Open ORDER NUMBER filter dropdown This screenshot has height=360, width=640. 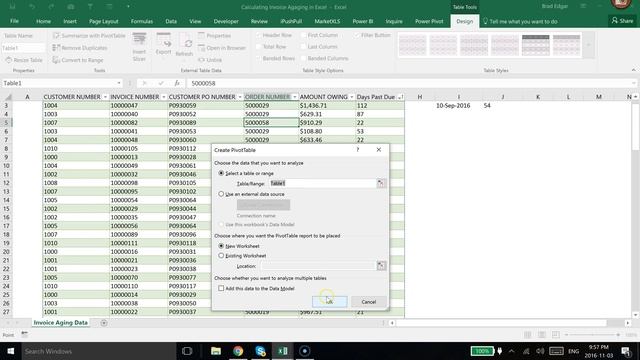pos(294,97)
